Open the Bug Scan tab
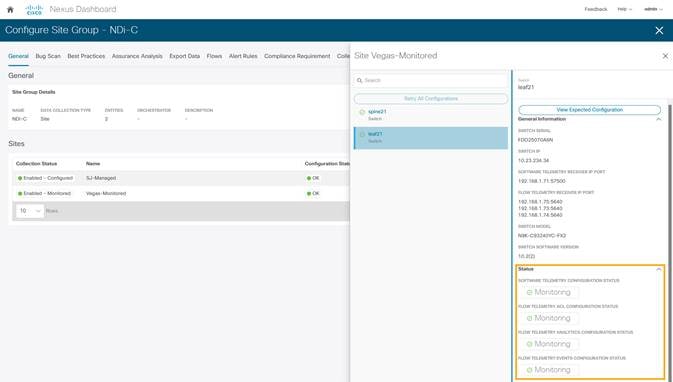This screenshot has height=382, width=673. (48, 56)
